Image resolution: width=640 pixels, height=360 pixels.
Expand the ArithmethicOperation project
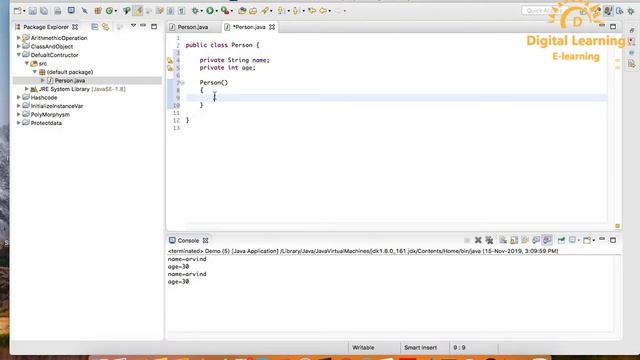pos(18,38)
